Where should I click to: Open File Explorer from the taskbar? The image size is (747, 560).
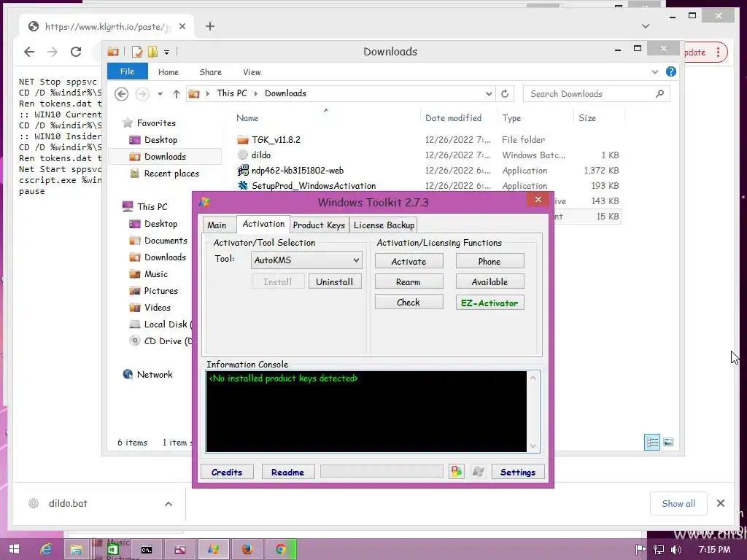pos(76,549)
